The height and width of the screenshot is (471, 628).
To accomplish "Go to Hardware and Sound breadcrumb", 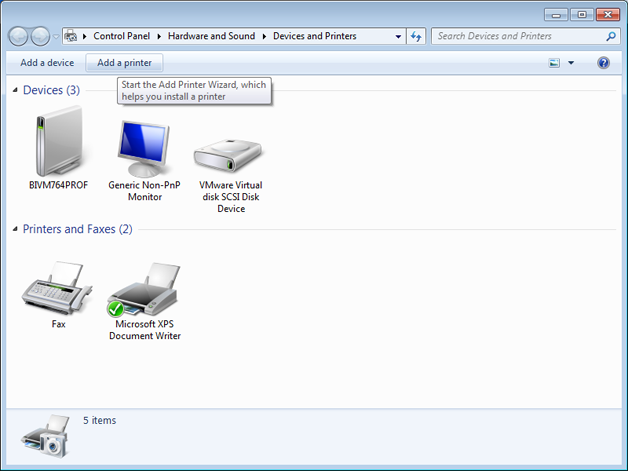I will click(211, 36).
